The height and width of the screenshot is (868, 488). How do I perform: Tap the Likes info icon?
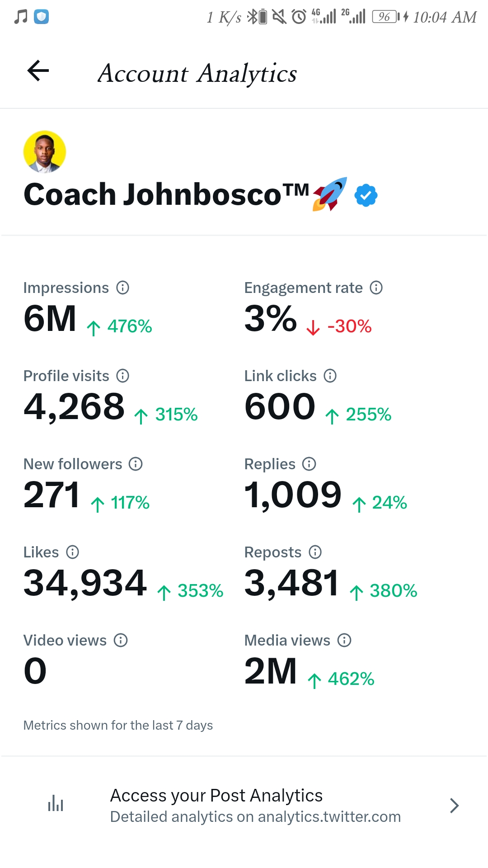(72, 552)
